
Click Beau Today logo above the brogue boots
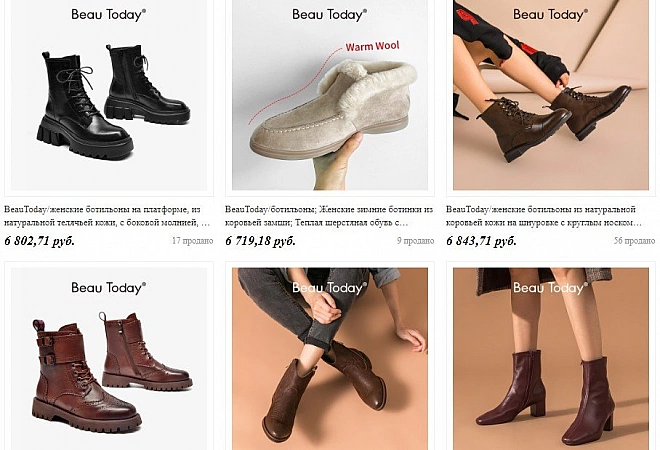[x=109, y=288]
